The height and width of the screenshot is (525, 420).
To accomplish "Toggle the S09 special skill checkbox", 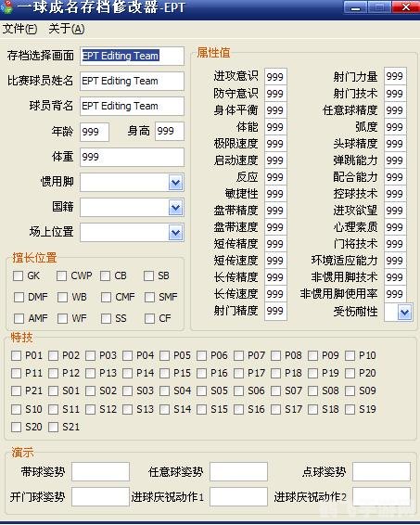I will tap(350, 391).
